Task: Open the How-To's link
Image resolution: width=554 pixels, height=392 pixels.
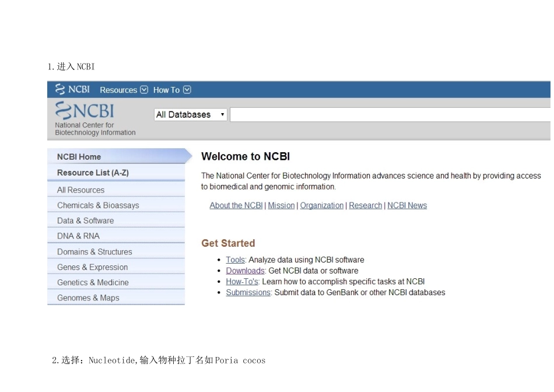Action: point(242,282)
